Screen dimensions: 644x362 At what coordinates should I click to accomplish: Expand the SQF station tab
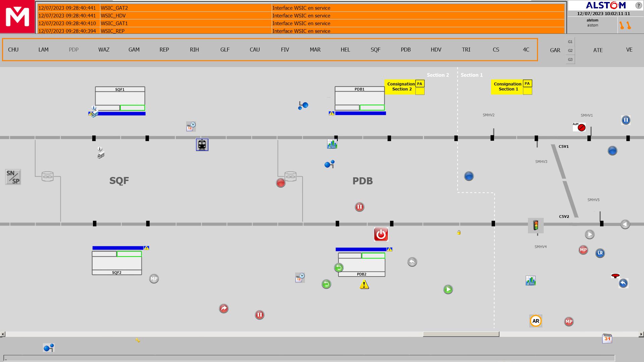click(376, 50)
